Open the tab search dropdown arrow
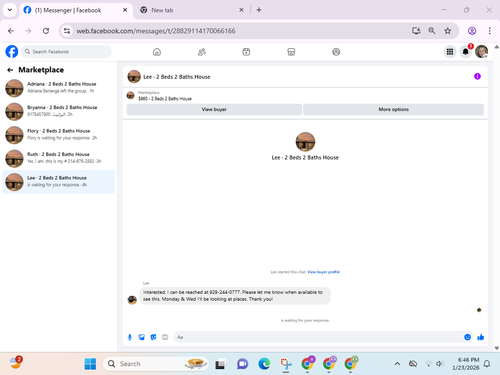The height and width of the screenshot is (375, 500). (x=10, y=10)
